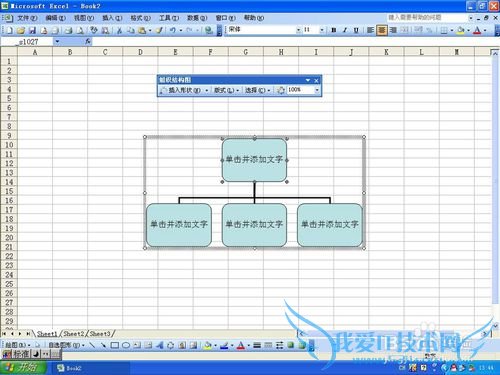Apply Font Color in Formatting toolbar

pyautogui.click(x=477, y=30)
